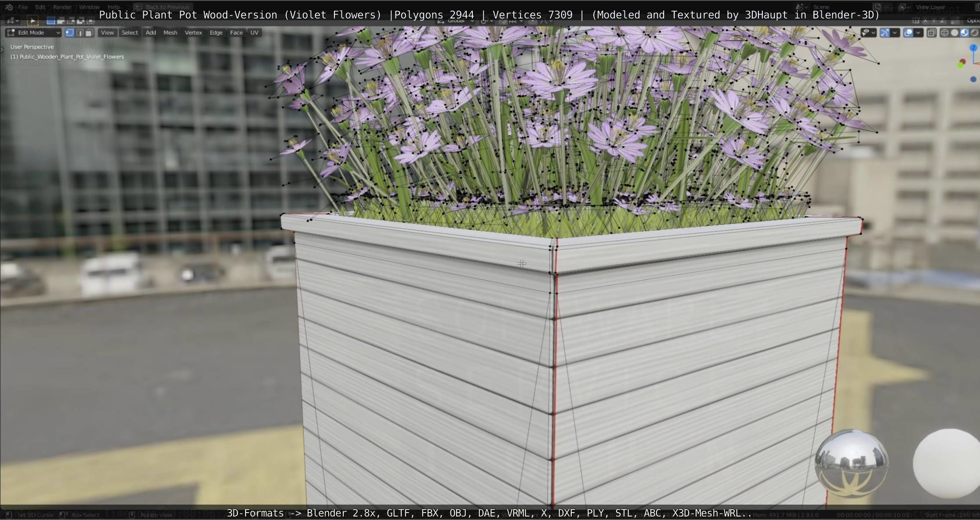Open the Add menu

(x=151, y=32)
